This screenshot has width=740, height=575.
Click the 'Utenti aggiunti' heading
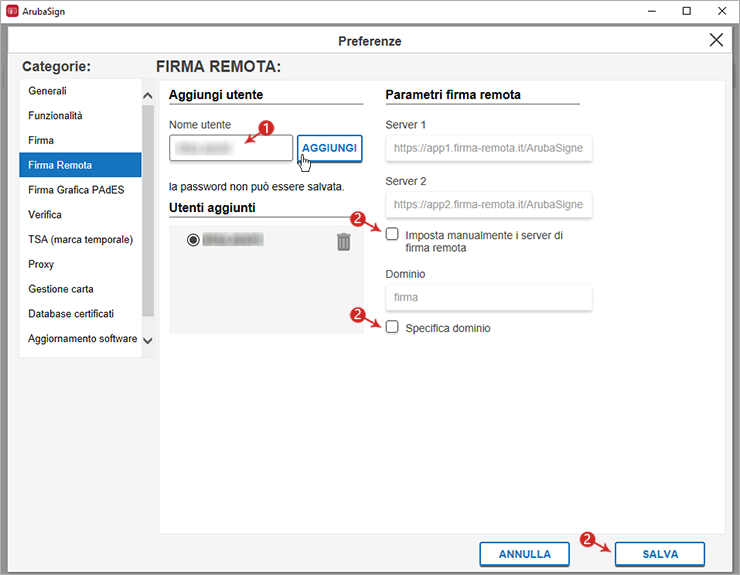tap(212, 208)
